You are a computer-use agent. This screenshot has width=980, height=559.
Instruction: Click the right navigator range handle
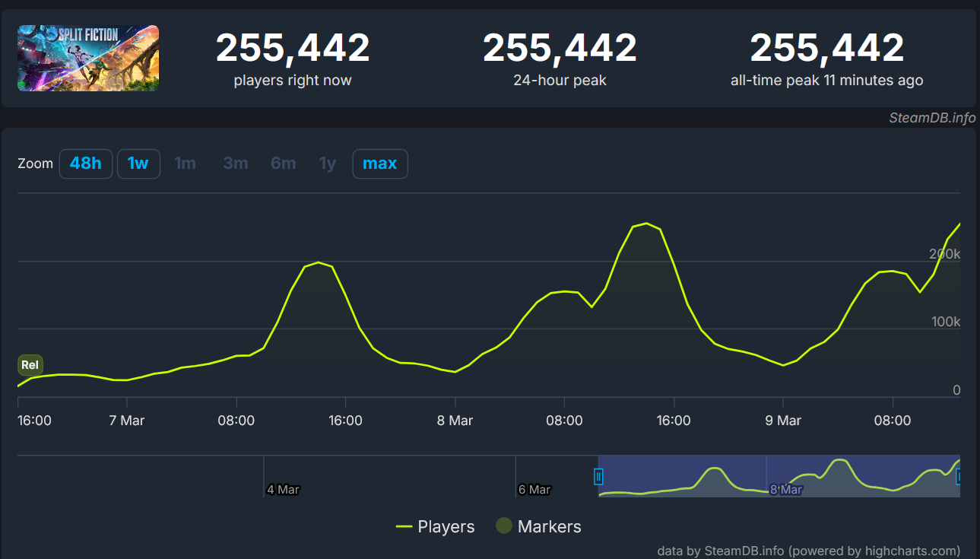point(959,476)
